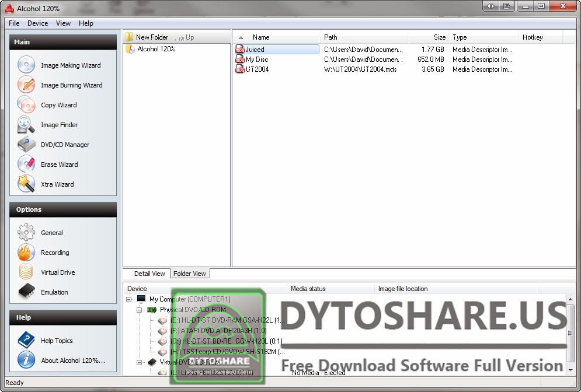581x392 pixels.
Task: Click the Hotkey column header
Action: tap(541, 37)
